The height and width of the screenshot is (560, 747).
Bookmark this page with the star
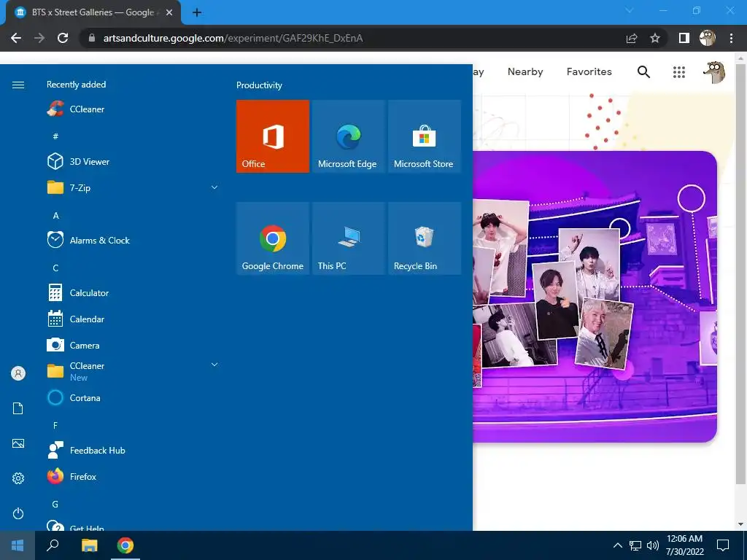[655, 38]
